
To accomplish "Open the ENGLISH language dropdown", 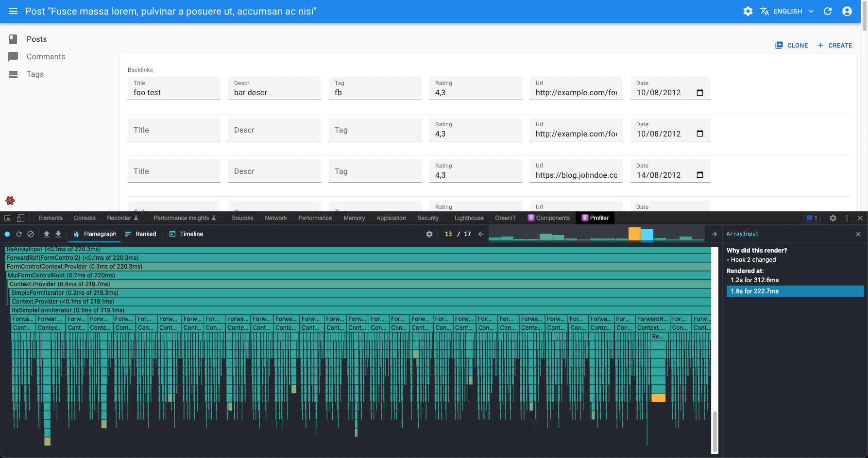I will [x=787, y=11].
